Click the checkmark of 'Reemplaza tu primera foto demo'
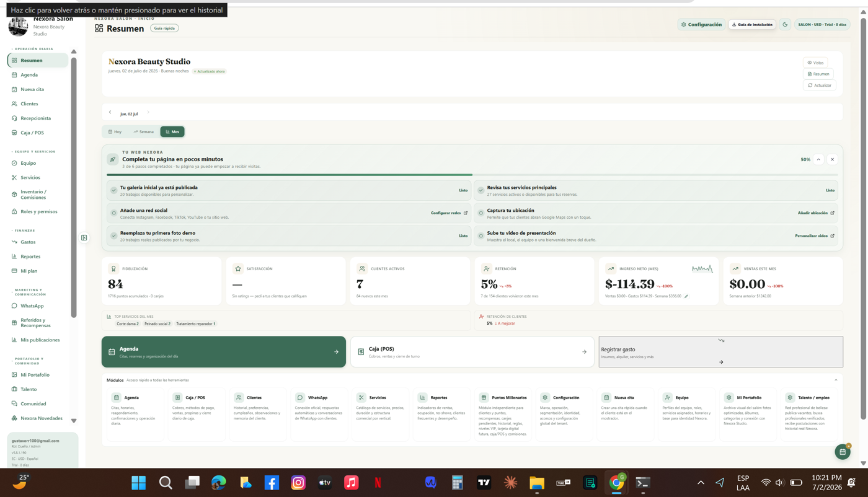Image resolution: width=868 pixels, height=497 pixels. 114,236
